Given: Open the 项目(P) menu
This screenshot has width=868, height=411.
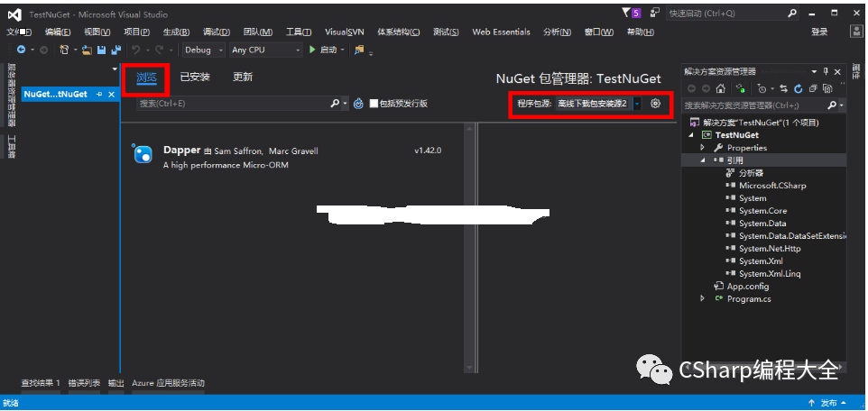Looking at the screenshot, I should click(137, 32).
